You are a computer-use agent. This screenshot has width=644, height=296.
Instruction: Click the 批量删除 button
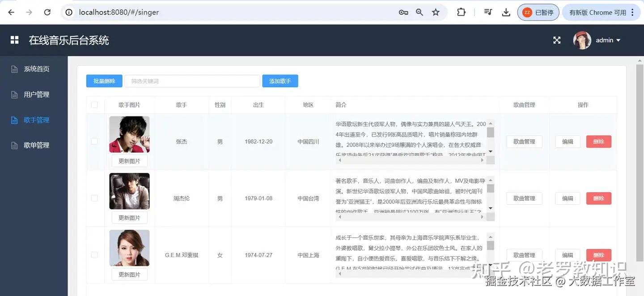coord(104,81)
